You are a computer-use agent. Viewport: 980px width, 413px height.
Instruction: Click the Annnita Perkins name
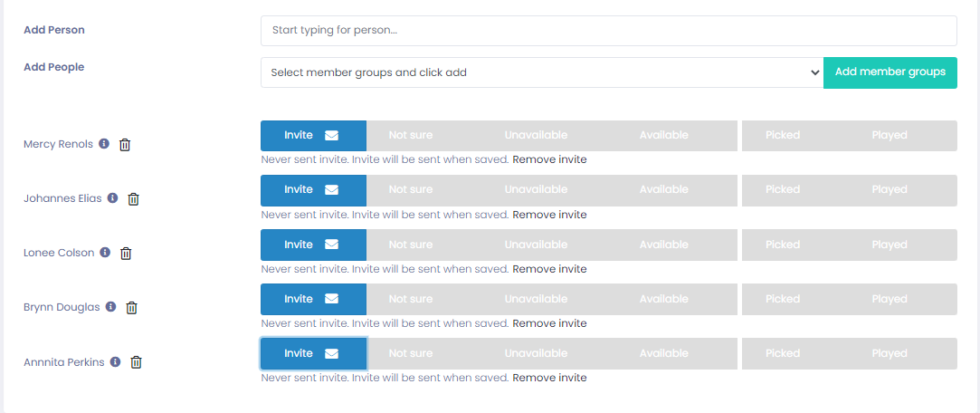point(63,361)
